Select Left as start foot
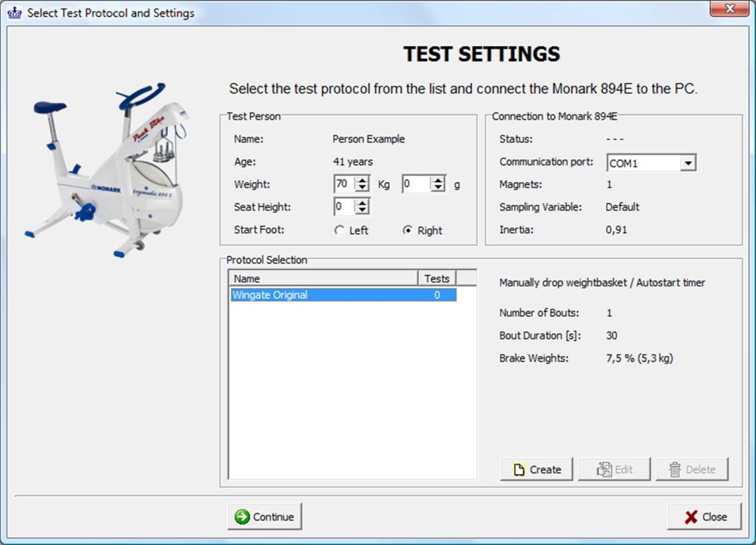Viewport: 756px width, 545px height. (x=340, y=230)
